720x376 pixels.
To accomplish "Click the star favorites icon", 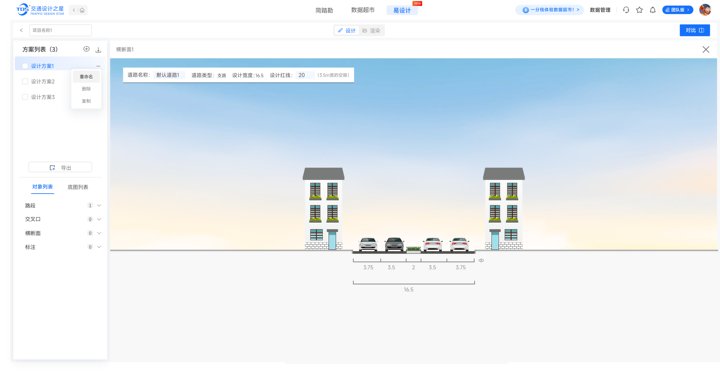I will [639, 10].
